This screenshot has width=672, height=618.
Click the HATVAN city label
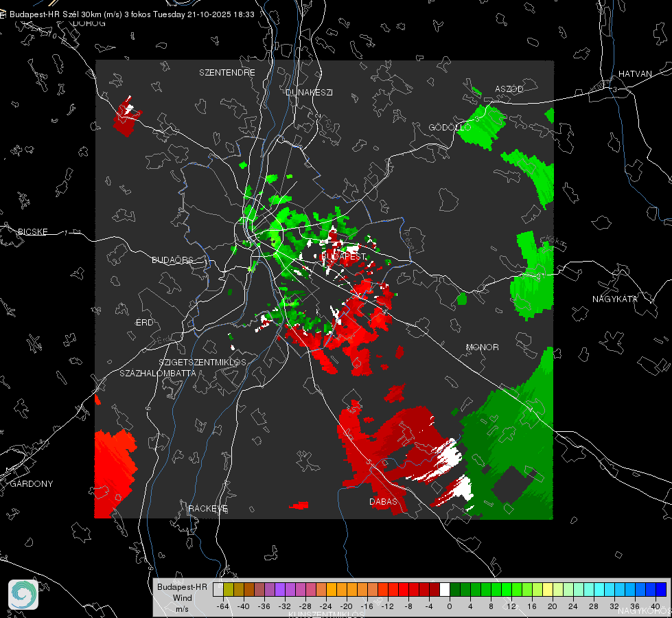tap(635, 73)
